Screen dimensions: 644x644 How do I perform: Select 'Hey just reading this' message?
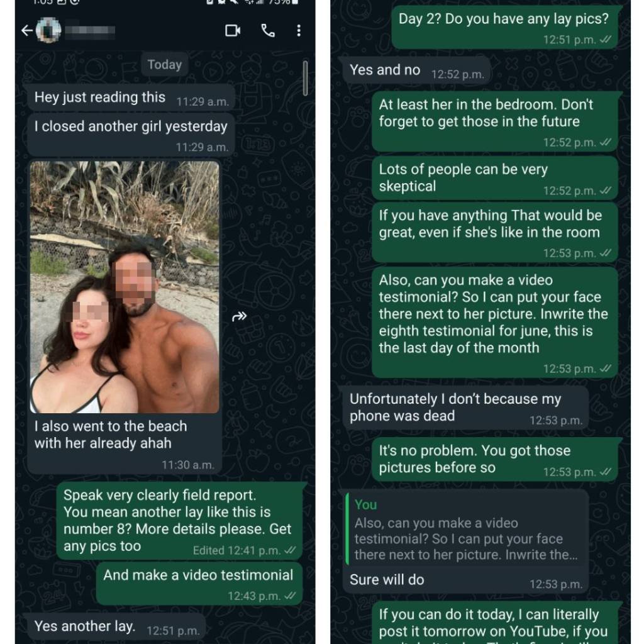tap(131, 97)
